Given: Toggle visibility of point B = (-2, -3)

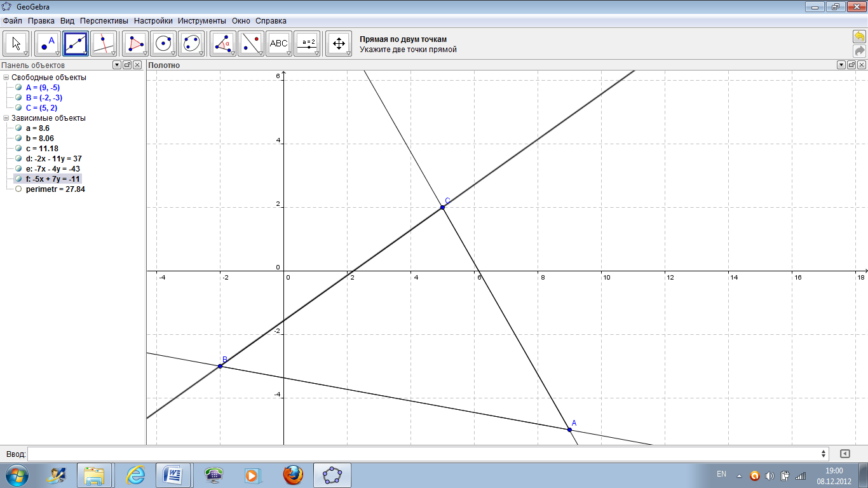Looking at the screenshot, I should [x=18, y=98].
